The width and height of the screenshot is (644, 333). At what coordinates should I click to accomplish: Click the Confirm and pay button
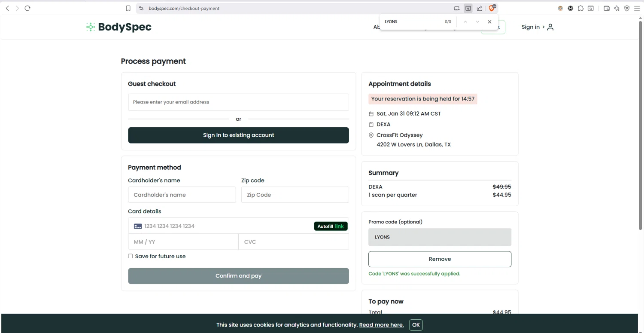click(238, 276)
